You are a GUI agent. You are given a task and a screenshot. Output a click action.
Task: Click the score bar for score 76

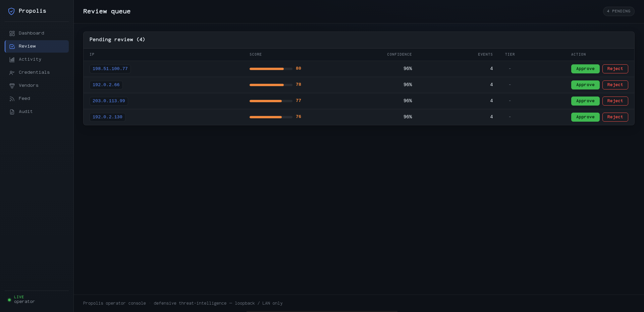[x=271, y=117]
